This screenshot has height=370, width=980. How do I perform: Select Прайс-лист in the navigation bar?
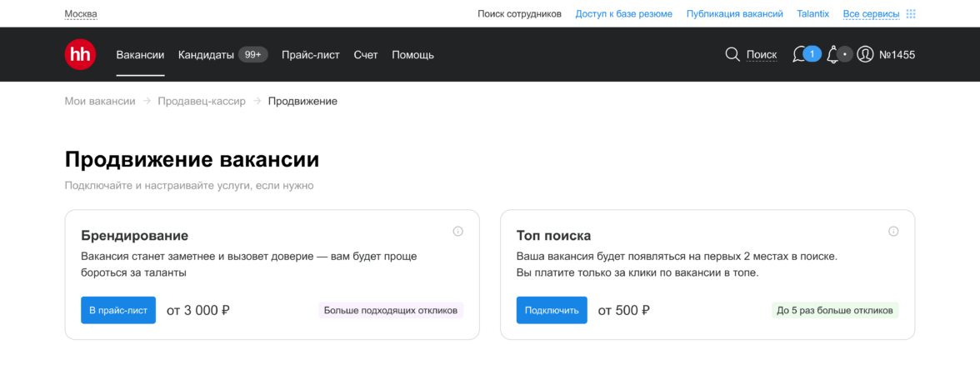(x=310, y=55)
